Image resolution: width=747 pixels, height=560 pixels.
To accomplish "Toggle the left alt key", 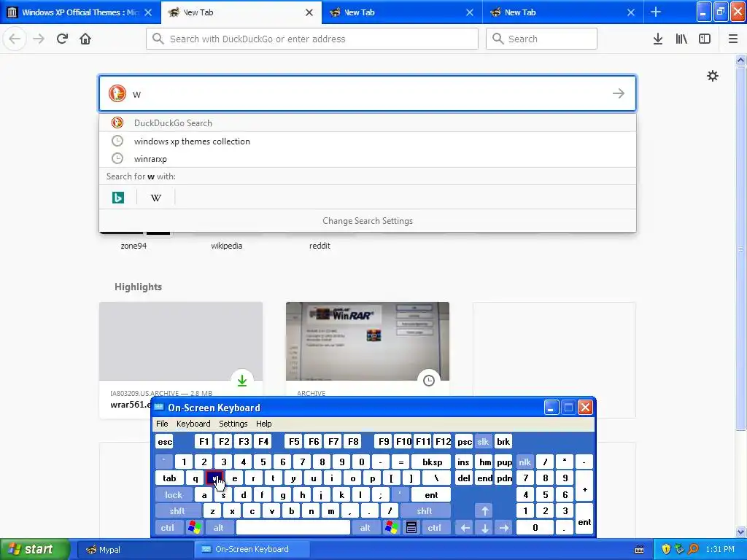I will pyautogui.click(x=219, y=528).
